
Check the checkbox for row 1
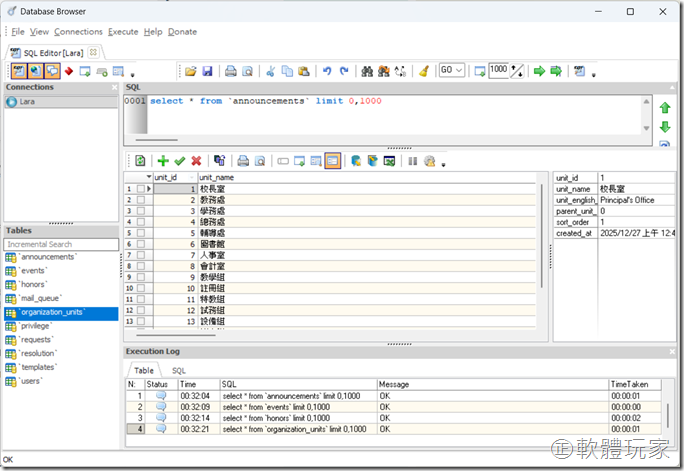(141, 189)
